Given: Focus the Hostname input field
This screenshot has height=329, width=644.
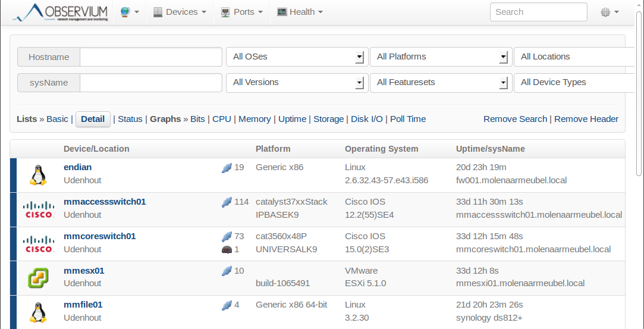Looking at the screenshot, I should pos(150,57).
